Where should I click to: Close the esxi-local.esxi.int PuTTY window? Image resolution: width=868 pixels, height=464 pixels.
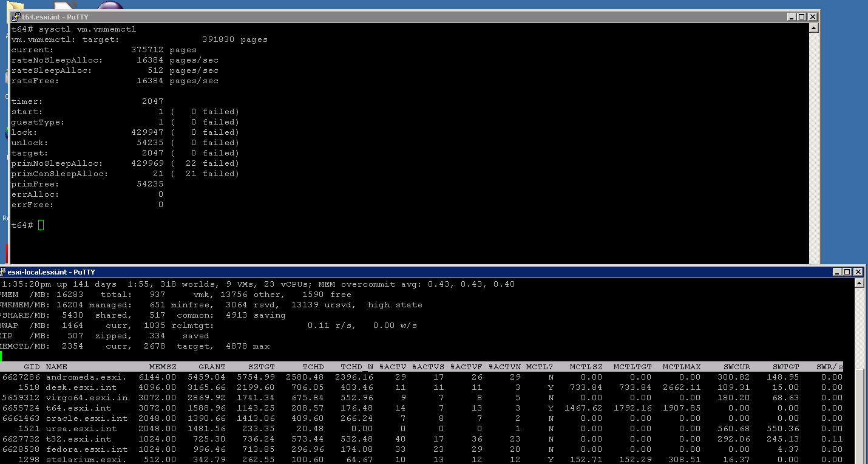tap(858, 272)
